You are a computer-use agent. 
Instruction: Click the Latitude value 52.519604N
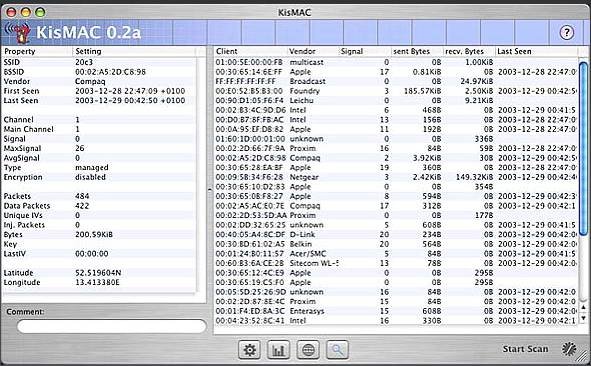(98, 273)
